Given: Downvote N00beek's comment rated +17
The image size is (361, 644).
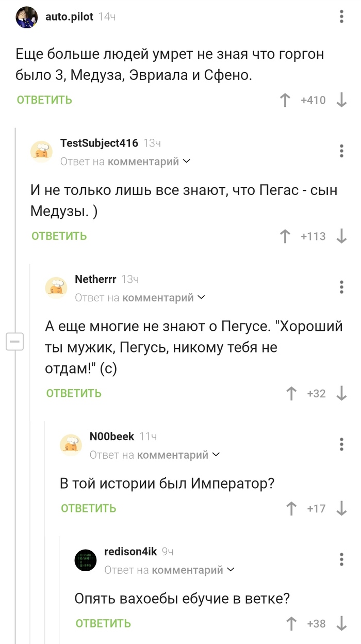Looking at the screenshot, I should click(x=341, y=509).
